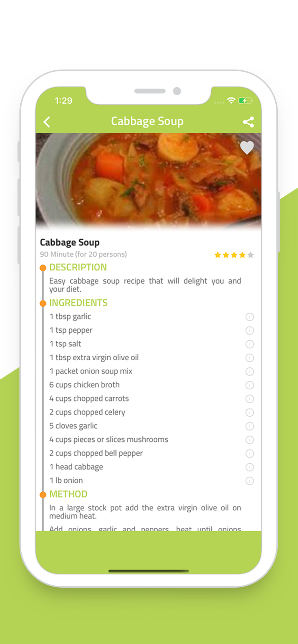Tap the back arrow in header
298x644 pixels.
click(x=47, y=122)
